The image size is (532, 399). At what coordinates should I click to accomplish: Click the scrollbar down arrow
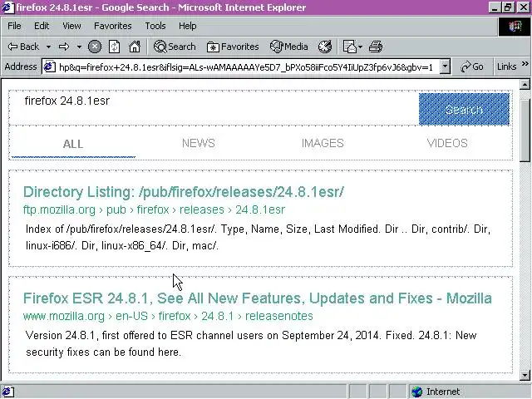(x=525, y=375)
